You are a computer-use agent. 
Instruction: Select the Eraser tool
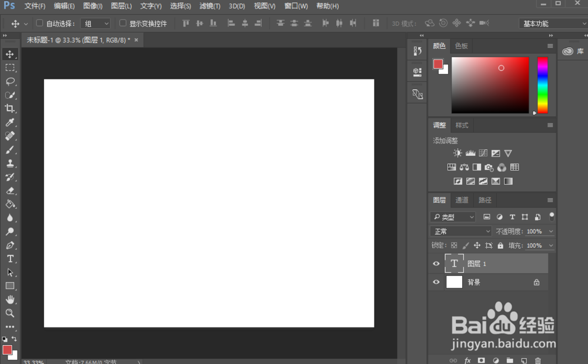[10, 191]
